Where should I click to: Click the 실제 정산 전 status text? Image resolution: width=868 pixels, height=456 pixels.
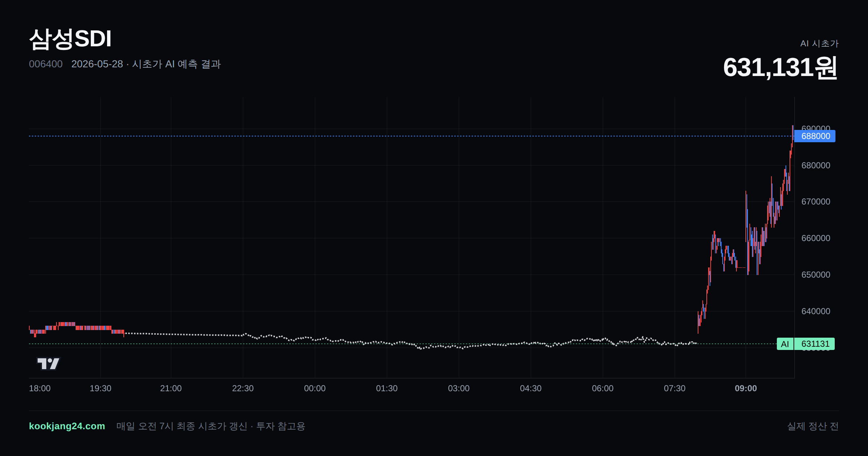coord(813,426)
